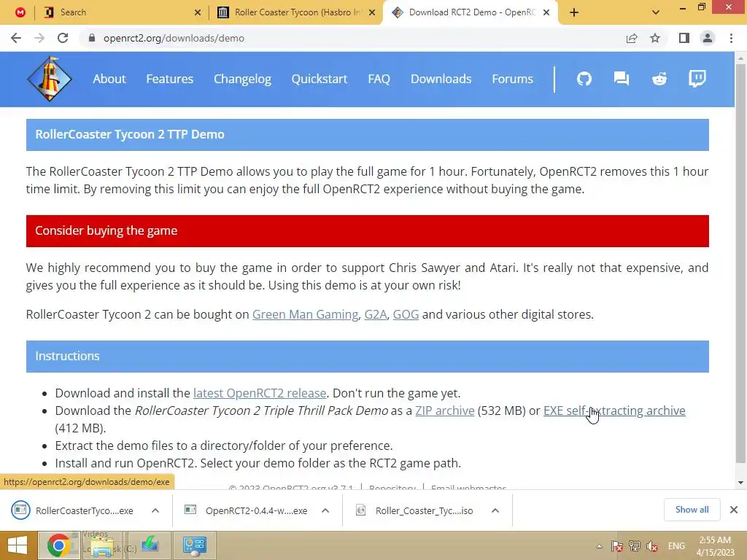This screenshot has height=560, width=747.
Task: Open the Reddit icon link
Action: 659,79
